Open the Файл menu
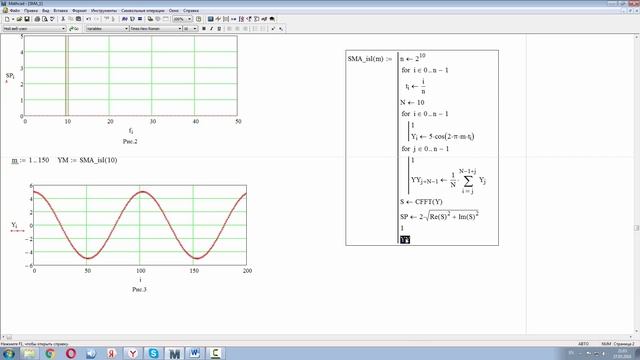The width and height of the screenshot is (640, 360). coord(15,11)
